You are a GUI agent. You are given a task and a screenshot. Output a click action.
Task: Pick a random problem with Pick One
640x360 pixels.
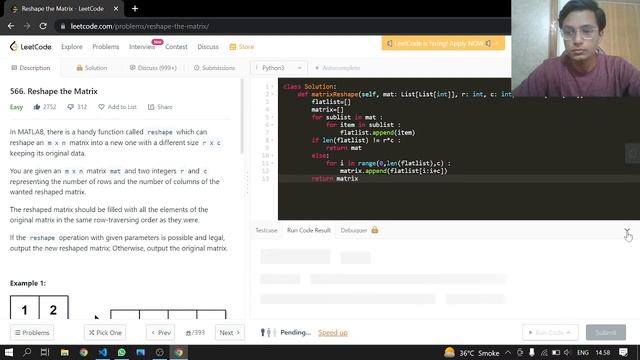coord(105,333)
